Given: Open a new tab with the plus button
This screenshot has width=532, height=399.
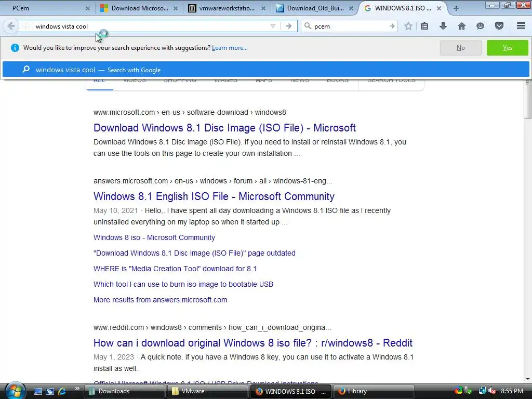Looking at the screenshot, I should tap(456, 8).
